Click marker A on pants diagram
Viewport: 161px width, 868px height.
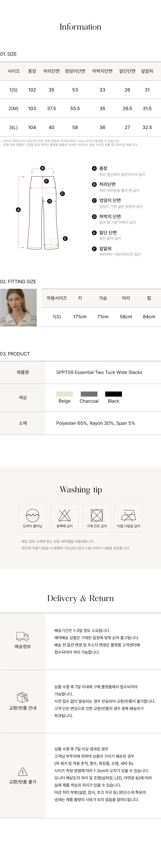click(x=18, y=210)
